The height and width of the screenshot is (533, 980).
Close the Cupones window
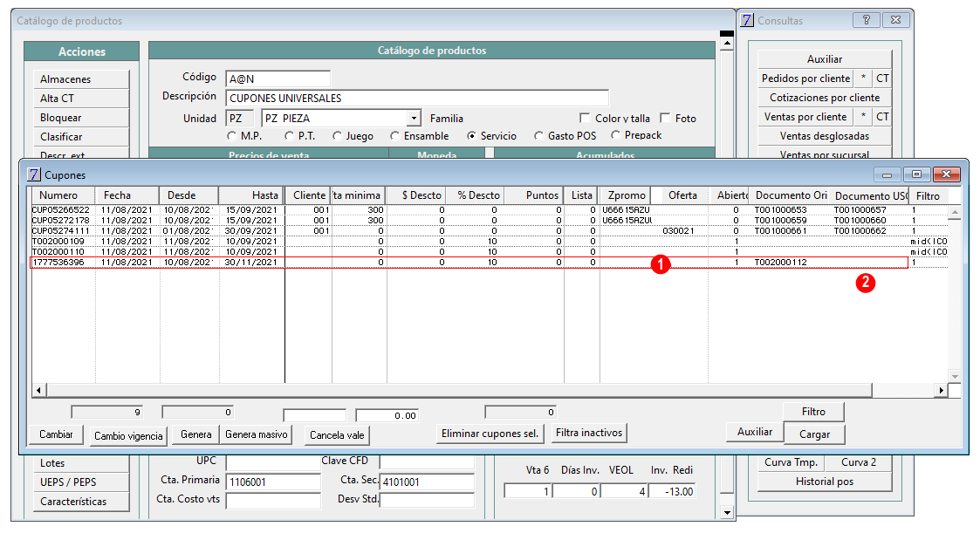946,174
